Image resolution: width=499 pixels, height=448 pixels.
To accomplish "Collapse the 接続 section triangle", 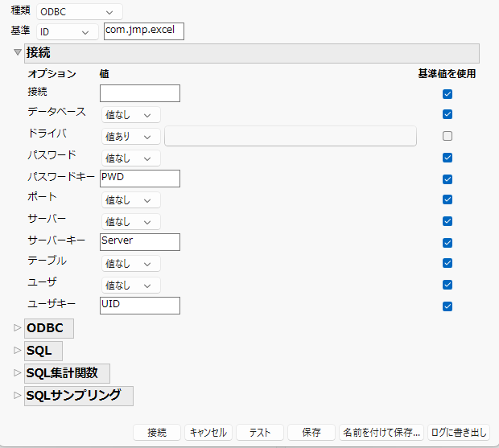I will [18, 51].
